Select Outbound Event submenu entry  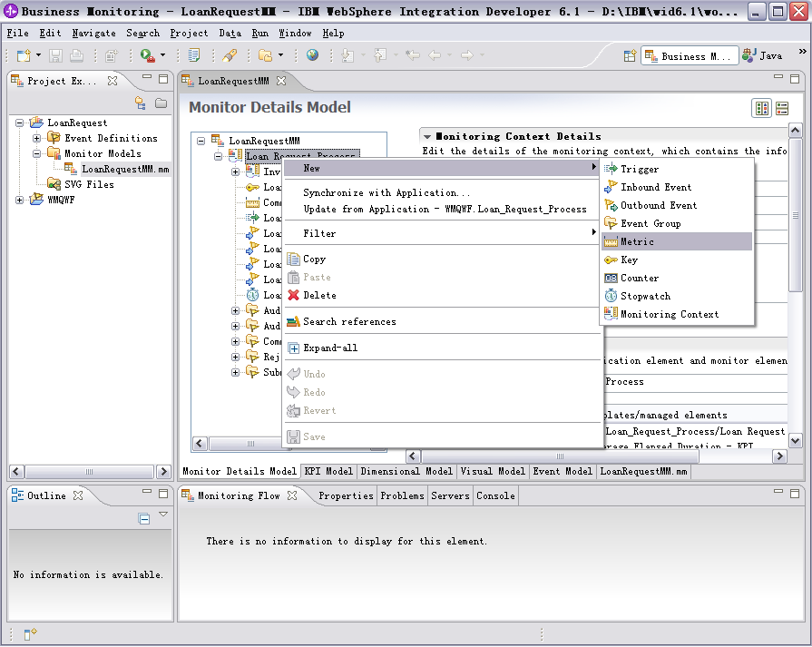(677, 205)
